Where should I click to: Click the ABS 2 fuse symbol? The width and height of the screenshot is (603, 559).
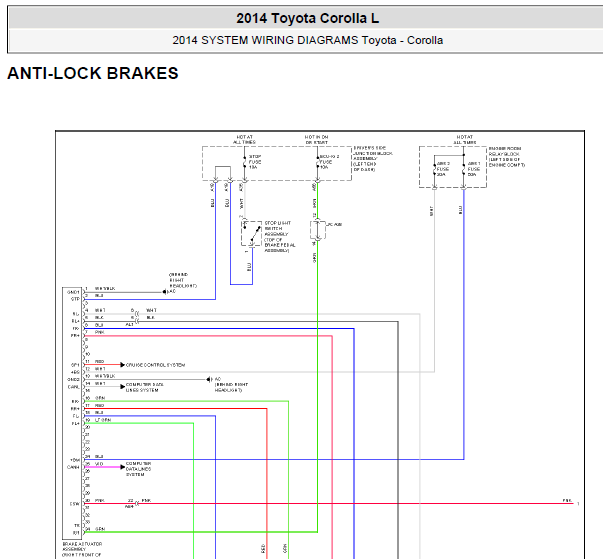pyautogui.click(x=435, y=169)
